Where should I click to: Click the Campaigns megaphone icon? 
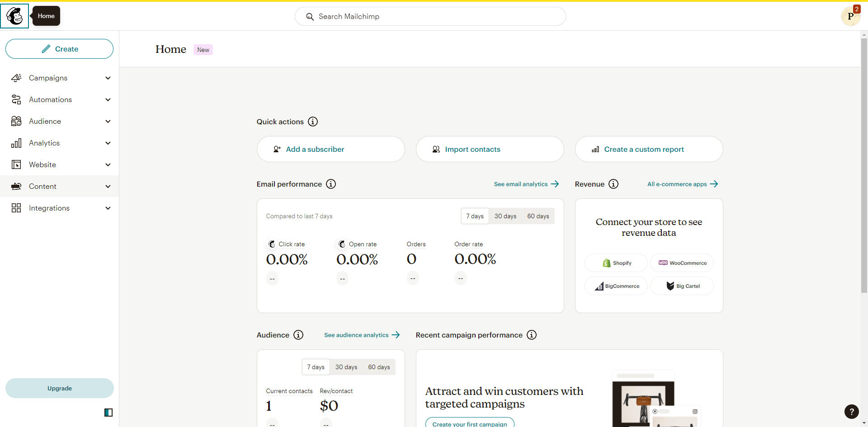[x=16, y=78]
